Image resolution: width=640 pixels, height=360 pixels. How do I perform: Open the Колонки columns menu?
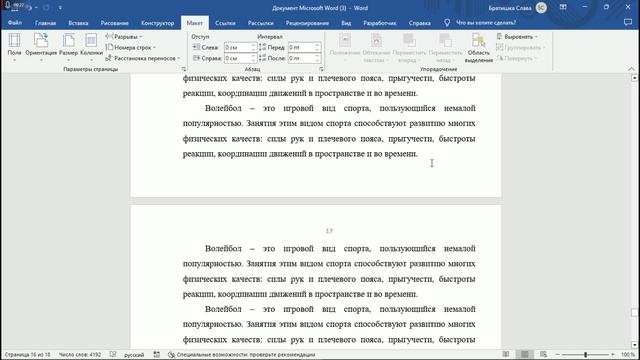click(x=91, y=47)
